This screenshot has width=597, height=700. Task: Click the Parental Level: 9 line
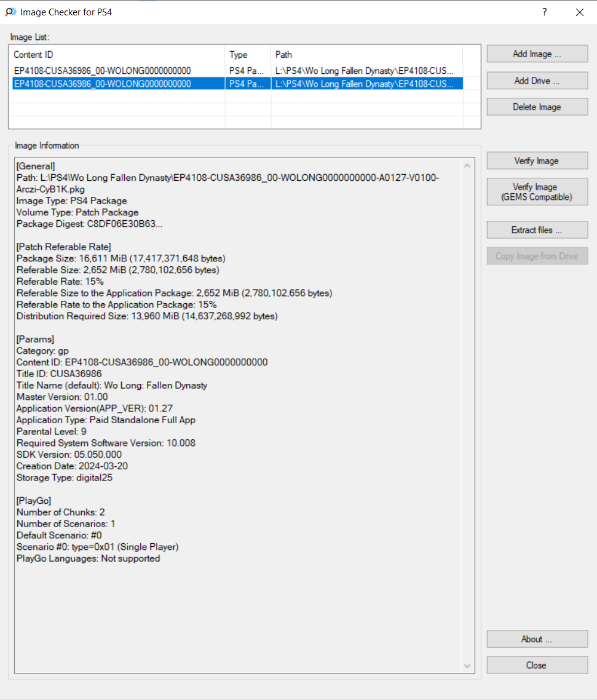51,432
